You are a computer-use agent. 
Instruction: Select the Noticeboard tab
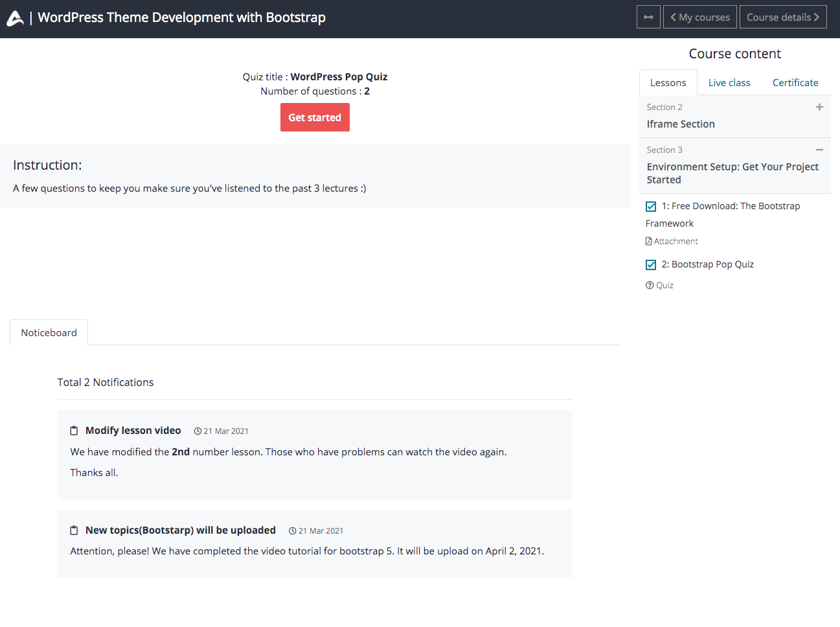[x=49, y=332]
